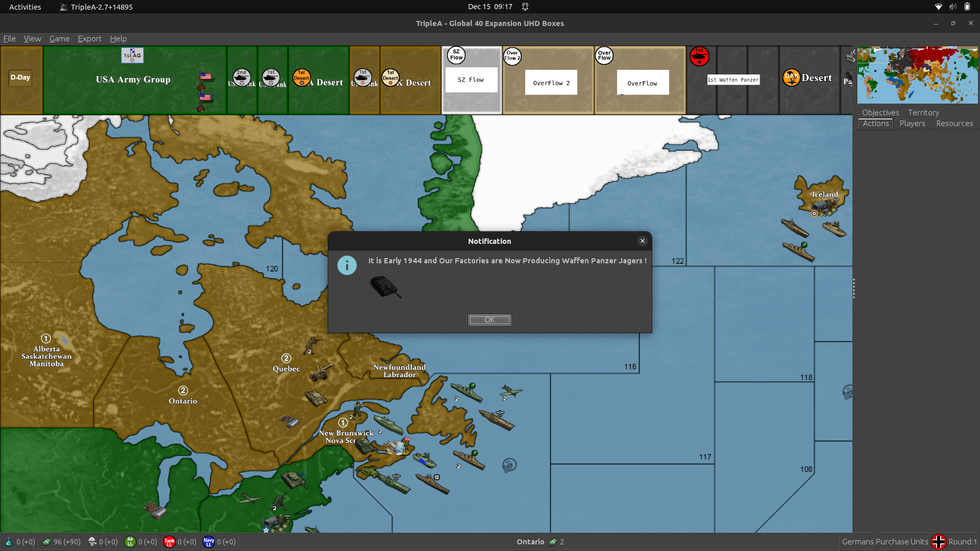Image resolution: width=980 pixels, height=551 pixels.
Task: Click the Alberta Saskatchewan Manitoba label
Action: (46, 356)
